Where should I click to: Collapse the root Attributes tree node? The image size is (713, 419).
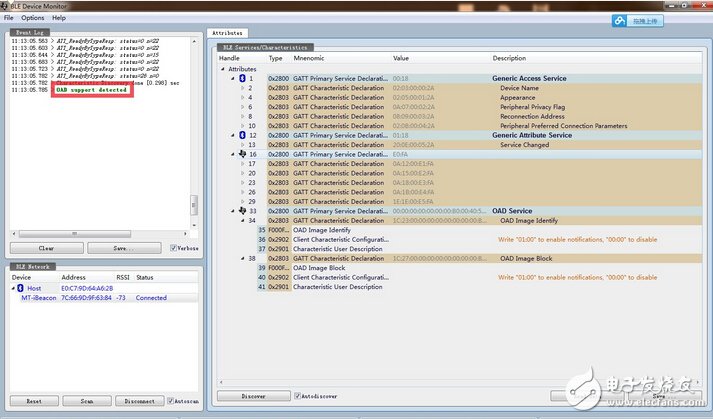pos(223,69)
